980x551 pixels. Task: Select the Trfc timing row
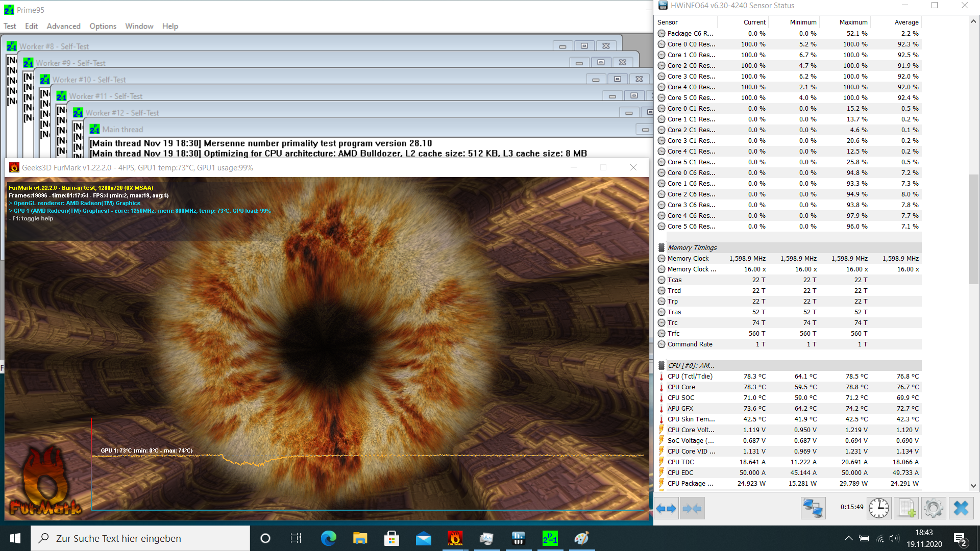789,333
